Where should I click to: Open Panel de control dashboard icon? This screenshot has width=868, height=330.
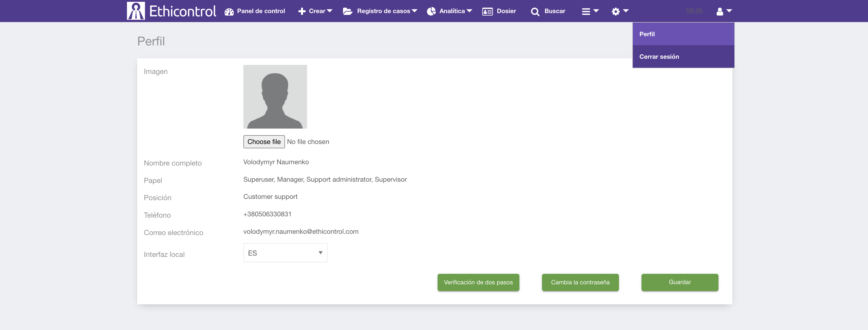point(229,12)
